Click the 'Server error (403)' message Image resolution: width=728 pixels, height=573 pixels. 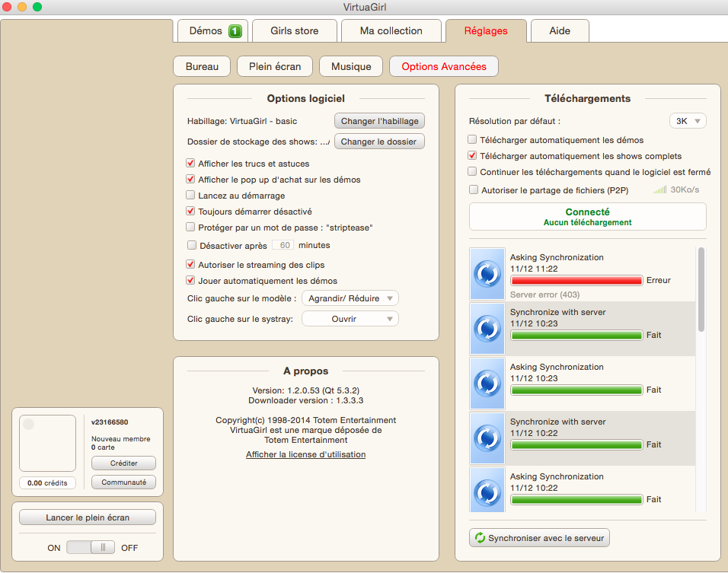pos(544,294)
